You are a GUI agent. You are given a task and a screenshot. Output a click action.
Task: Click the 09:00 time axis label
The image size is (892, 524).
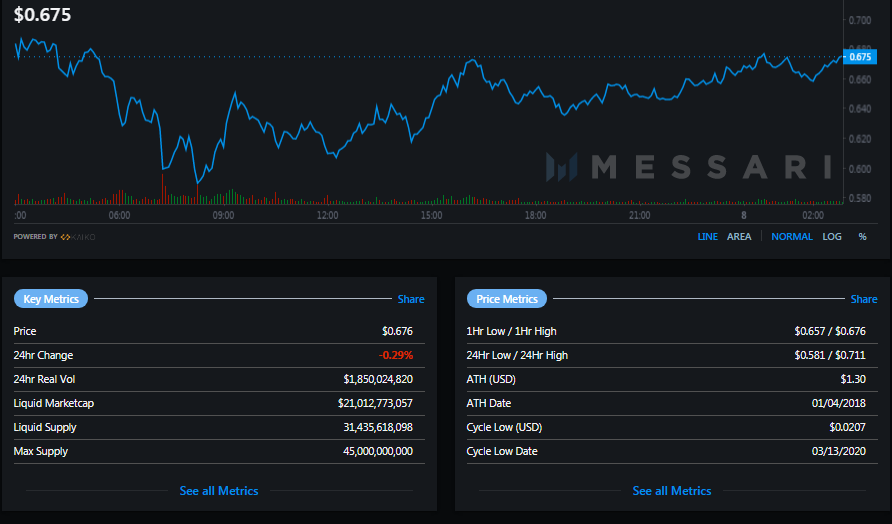click(x=224, y=215)
